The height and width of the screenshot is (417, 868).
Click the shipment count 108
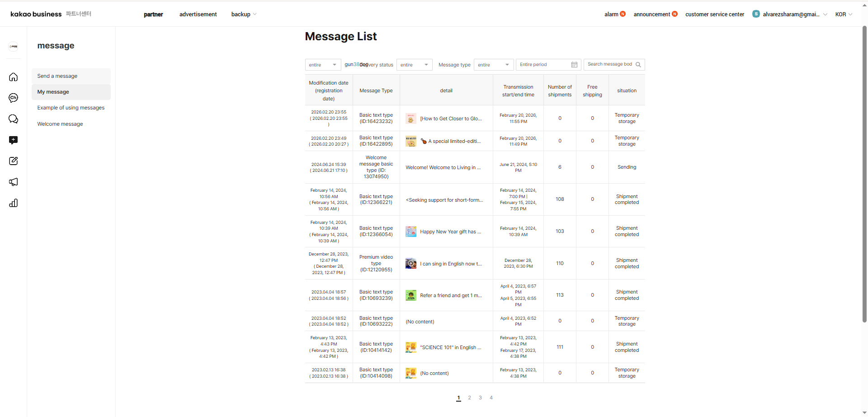tap(560, 199)
